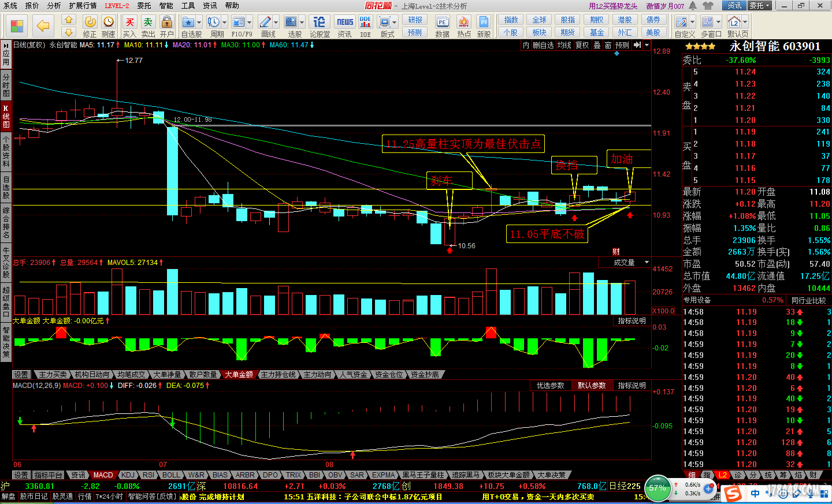The height and width of the screenshot is (504, 832).
Task: Expand the 版式 layout dropdown arrow
Action: (x=395, y=23)
